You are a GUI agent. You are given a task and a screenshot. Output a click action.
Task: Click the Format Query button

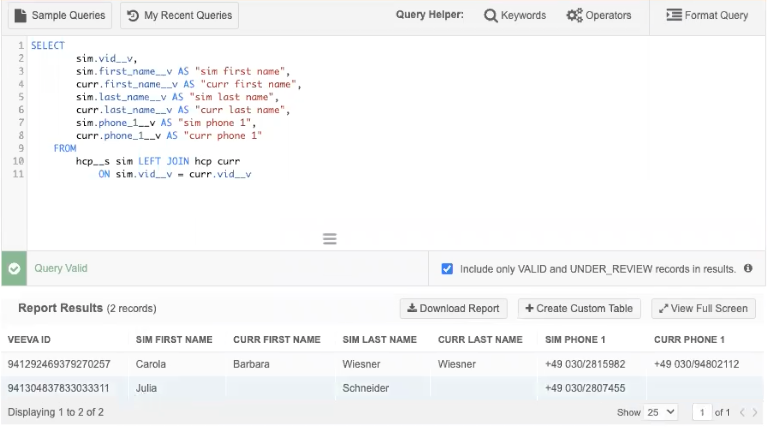pos(706,15)
